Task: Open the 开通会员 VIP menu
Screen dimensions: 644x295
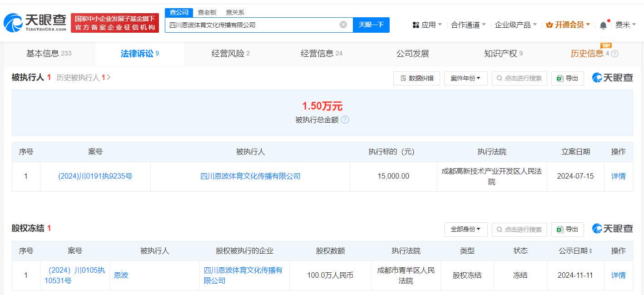Action: coord(568,25)
